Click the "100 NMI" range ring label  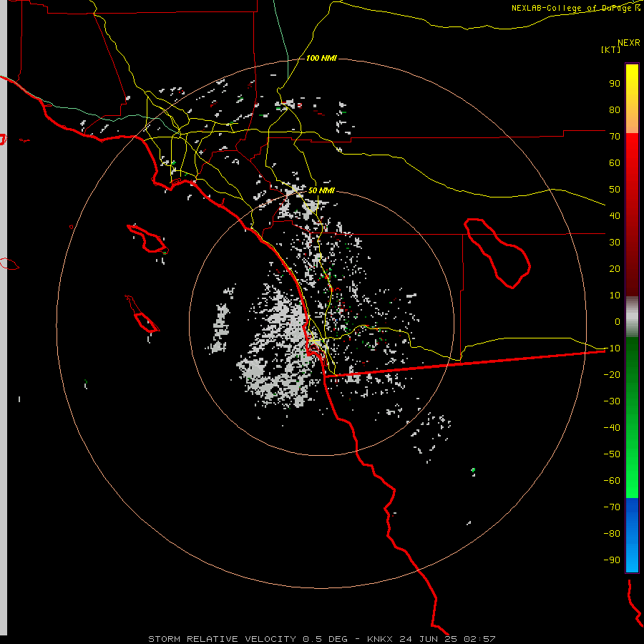pos(321,58)
